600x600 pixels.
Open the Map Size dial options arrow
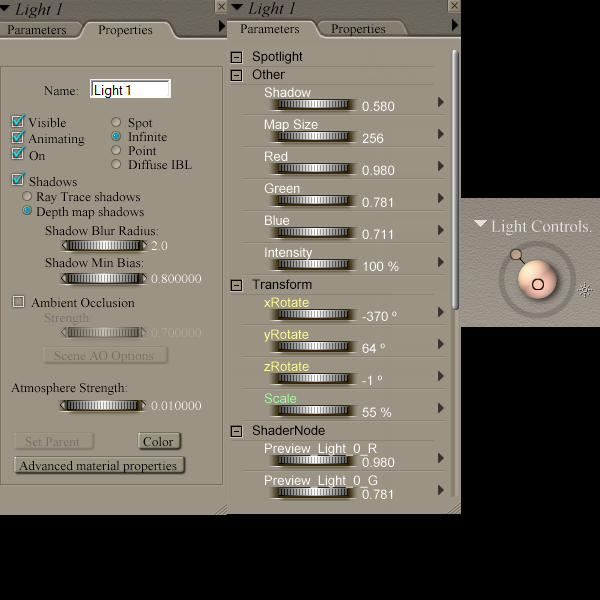tap(441, 134)
